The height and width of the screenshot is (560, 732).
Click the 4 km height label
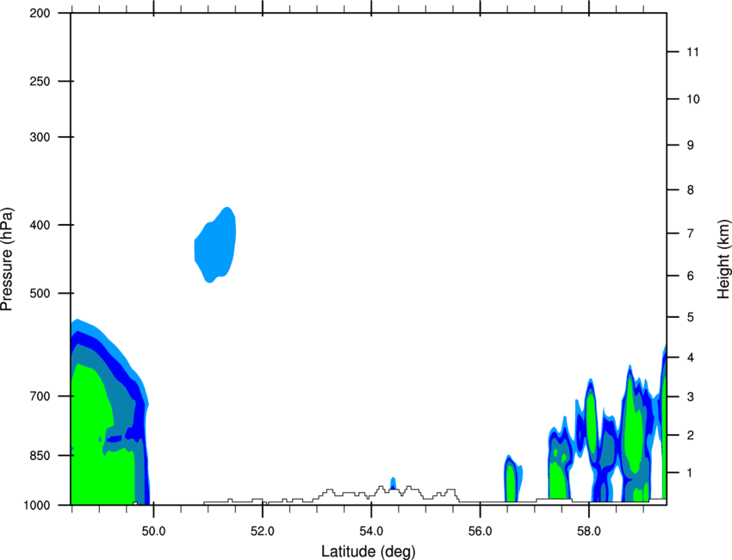tap(690, 358)
